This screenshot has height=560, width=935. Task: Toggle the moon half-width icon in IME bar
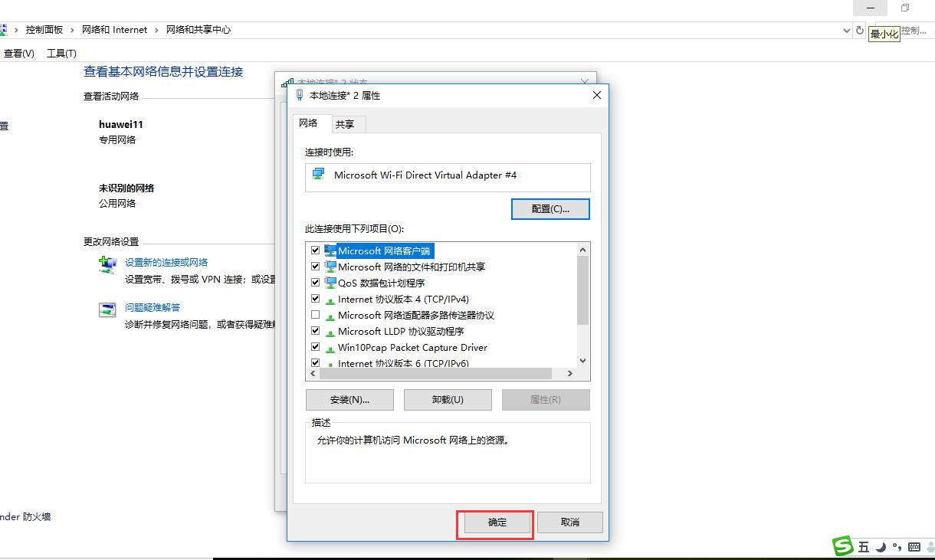pos(881,547)
